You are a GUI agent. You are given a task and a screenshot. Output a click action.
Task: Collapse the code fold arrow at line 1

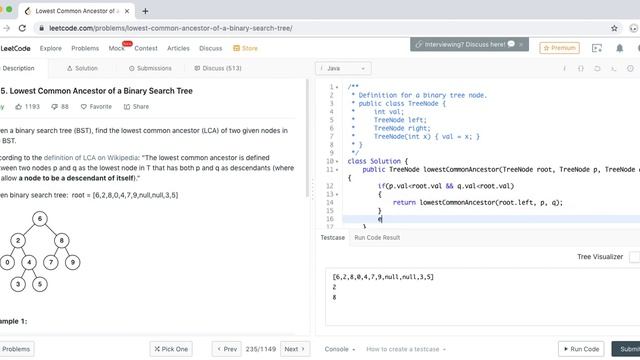pos(337,87)
